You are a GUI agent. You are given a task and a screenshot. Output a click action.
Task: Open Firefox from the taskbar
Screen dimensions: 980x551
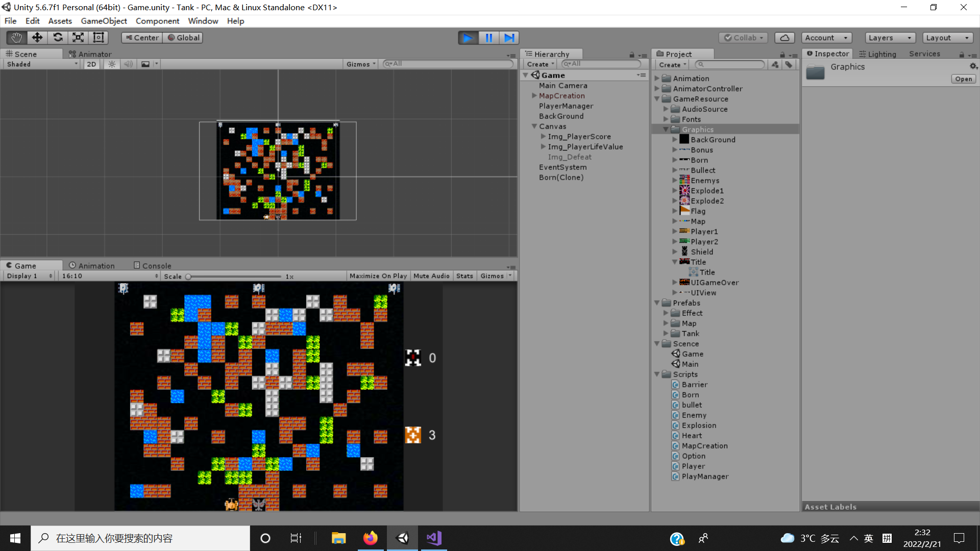pyautogui.click(x=371, y=538)
